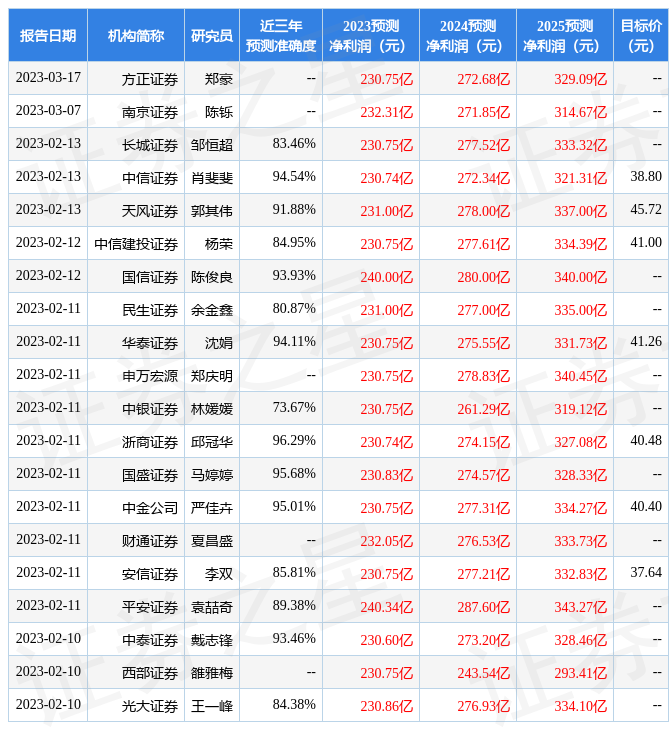Click the 机构简称 column header
Image resolution: width=669 pixels, height=730 pixels.
pyautogui.click(x=135, y=36)
